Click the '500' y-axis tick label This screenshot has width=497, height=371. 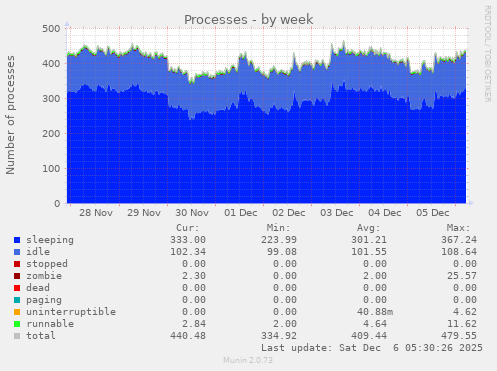click(x=51, y=29)
